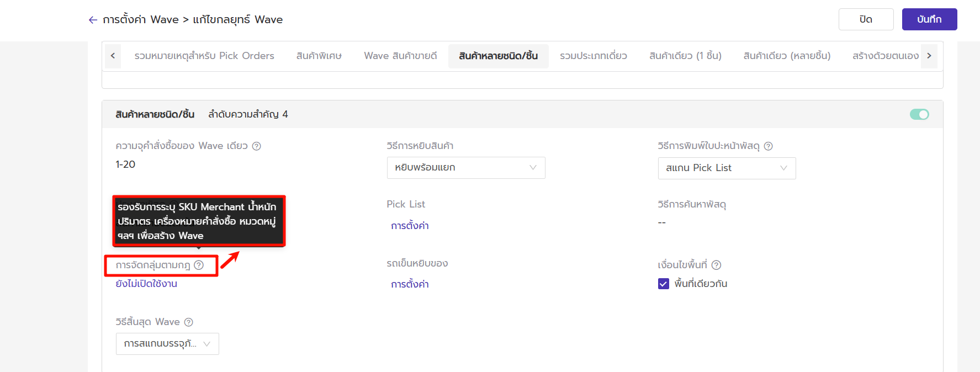Open the หยิบพร้อมแยก picking method dropdown
980x372 pixels.
465,168
